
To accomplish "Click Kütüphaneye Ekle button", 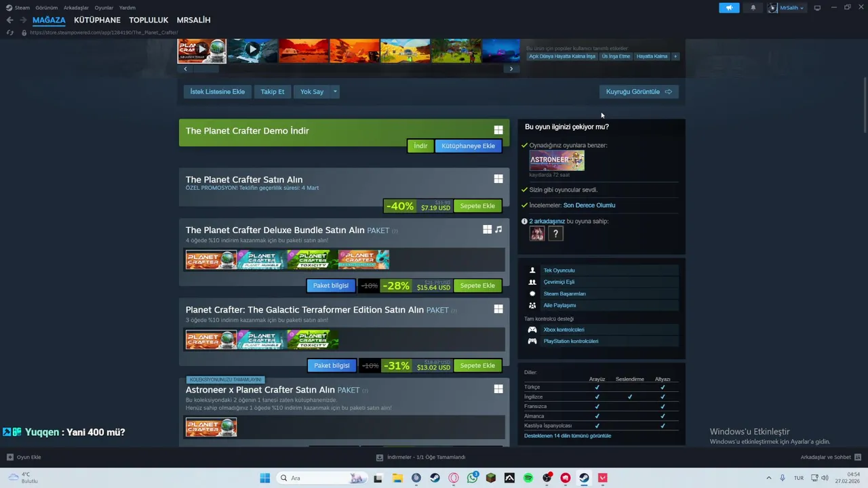I will pyautogui.click(x=468, y=146).
